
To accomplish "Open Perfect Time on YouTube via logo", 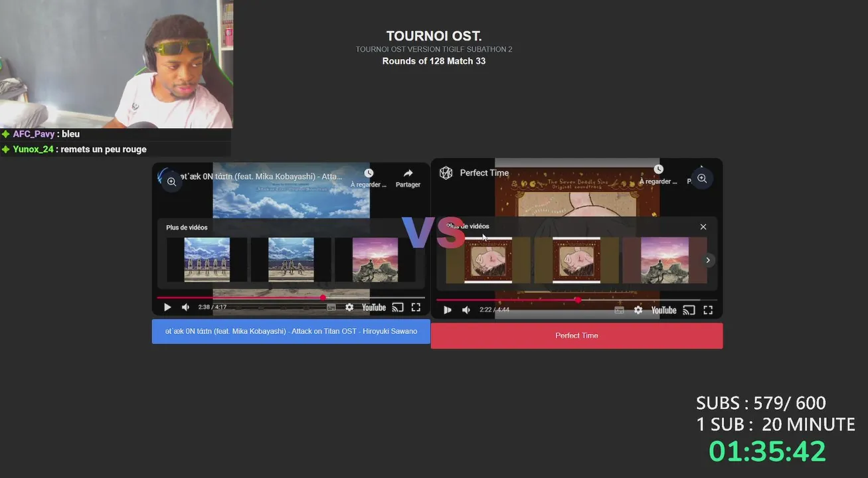I will pos(663,310).
